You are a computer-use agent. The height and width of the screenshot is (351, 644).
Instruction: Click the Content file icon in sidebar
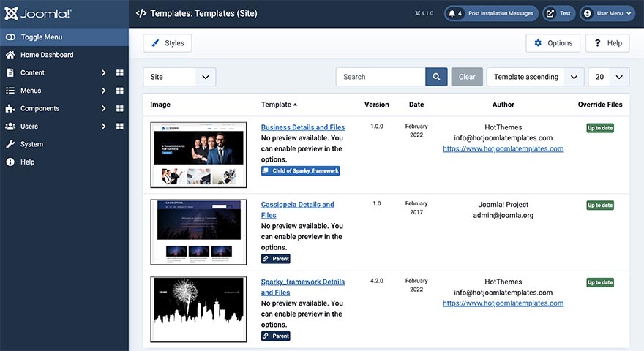tap(10, 72)
